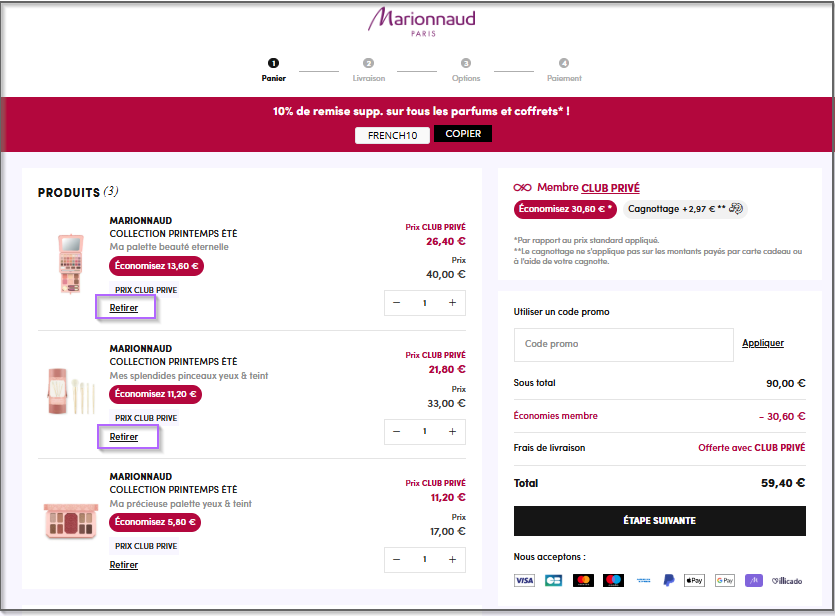Click the 17,00 € standard price
This screenshot has width=835, height=616.
pos(448,531)
